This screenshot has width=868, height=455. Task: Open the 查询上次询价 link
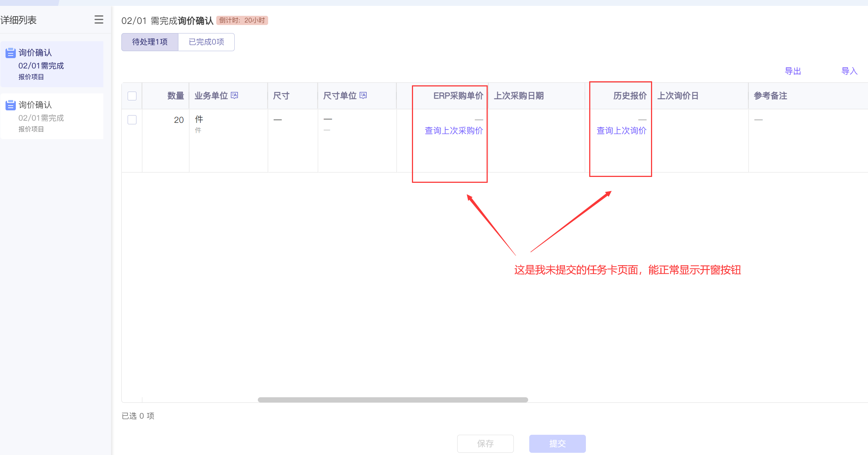pyautogui.click(x=621, y=131)
